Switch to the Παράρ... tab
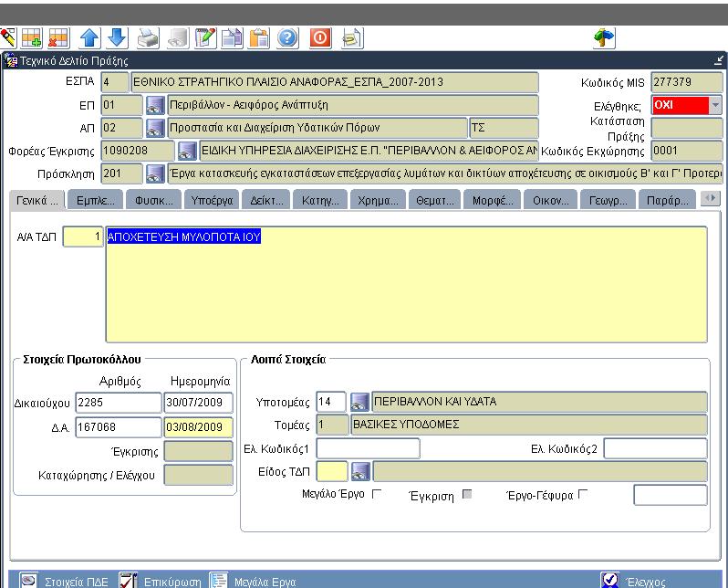This screenshot has height=588, width=728. point(667,200)
